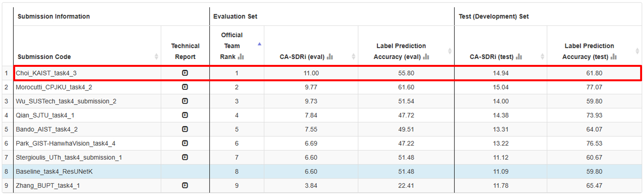Toggle sort arrow on Official Team Rank

[x=260, y=44]
